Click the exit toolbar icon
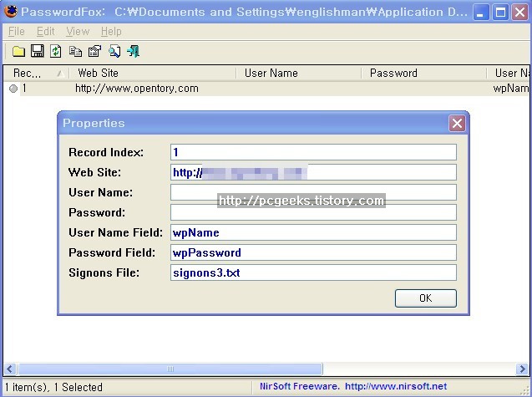The height and width of the screenshot is (397, 532). click(x=134, y=51)
